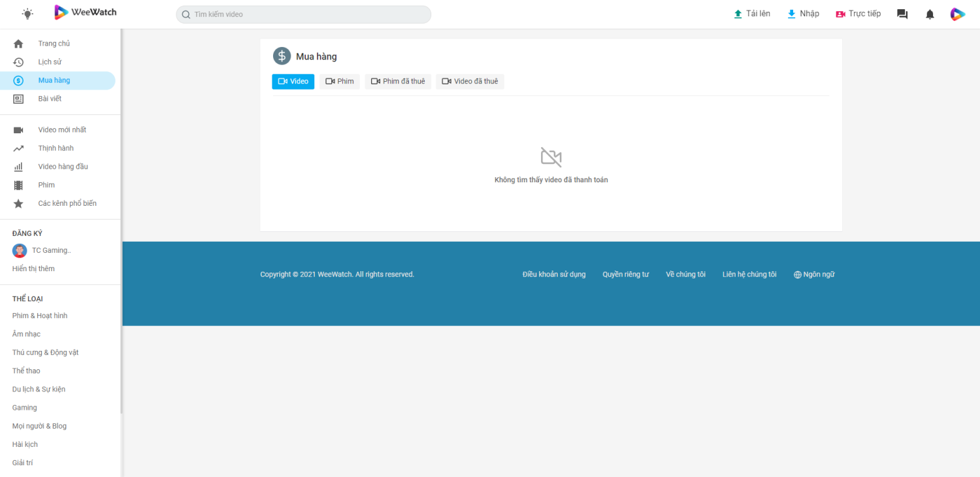Open the chat messages icon
Screen dimensions: 980x477
(902, 14)
